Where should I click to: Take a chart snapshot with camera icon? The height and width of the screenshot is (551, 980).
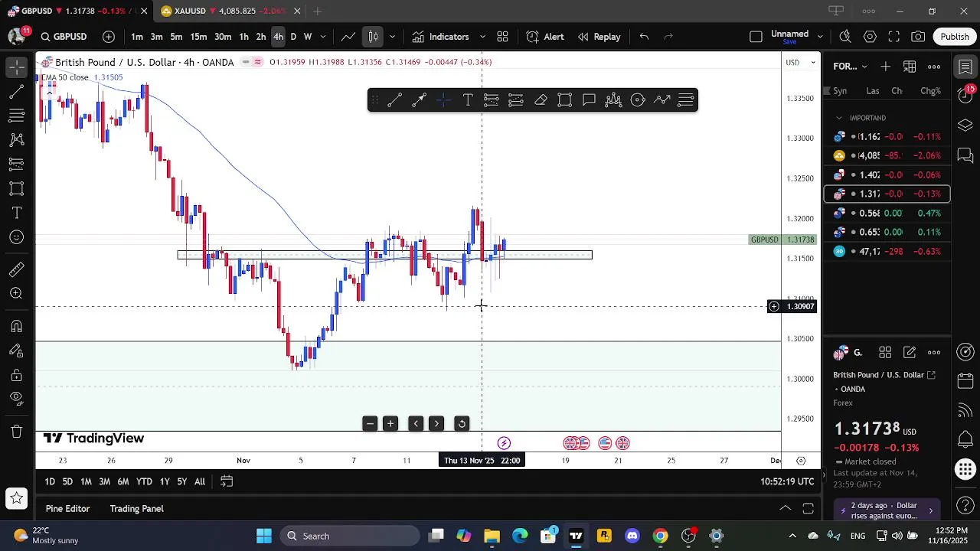918,37
